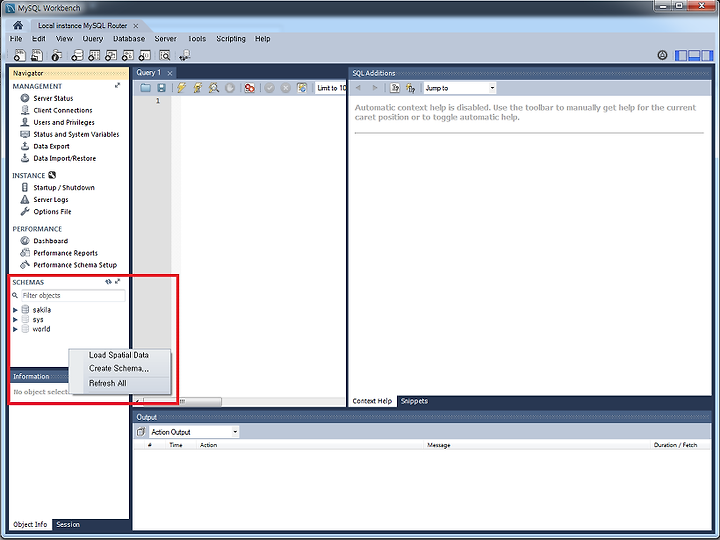Open Users and Privileges in Navigator
This screenshot has width=720, height=540.
pyautogui.click(x=64, y=122)
